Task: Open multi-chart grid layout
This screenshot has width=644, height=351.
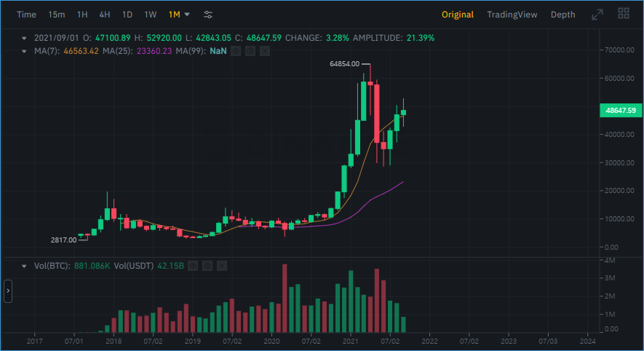Action: click(x=624, y=14)
